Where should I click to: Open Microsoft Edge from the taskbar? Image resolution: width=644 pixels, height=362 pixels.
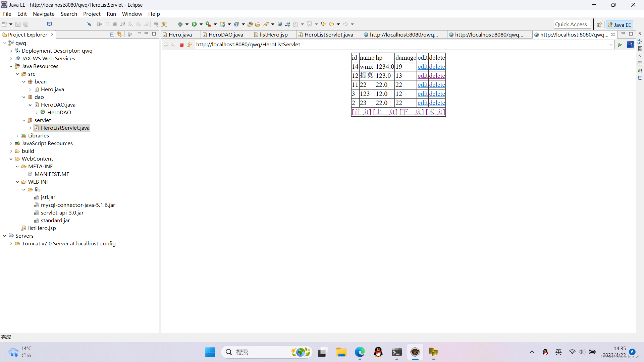point(360,352)
